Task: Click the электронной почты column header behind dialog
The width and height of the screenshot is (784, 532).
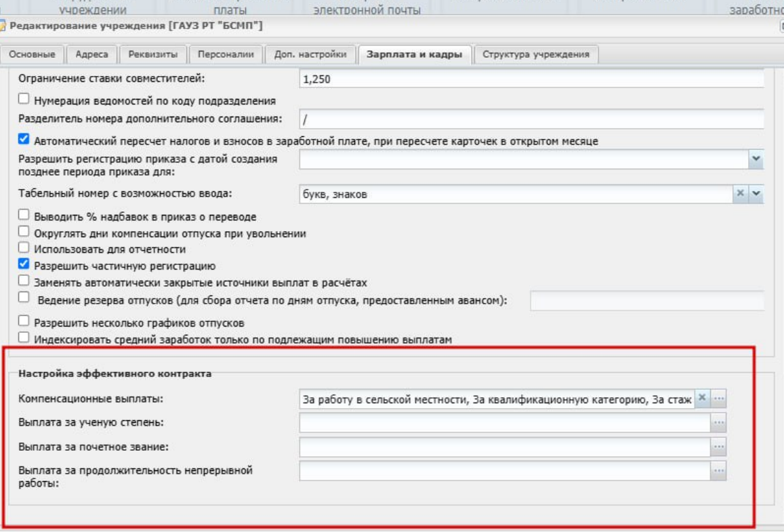Action: pos(367,10)
